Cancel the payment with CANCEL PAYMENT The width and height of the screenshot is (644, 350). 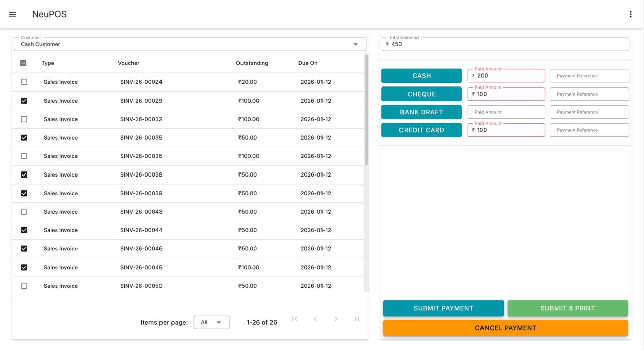click(506, 328)
